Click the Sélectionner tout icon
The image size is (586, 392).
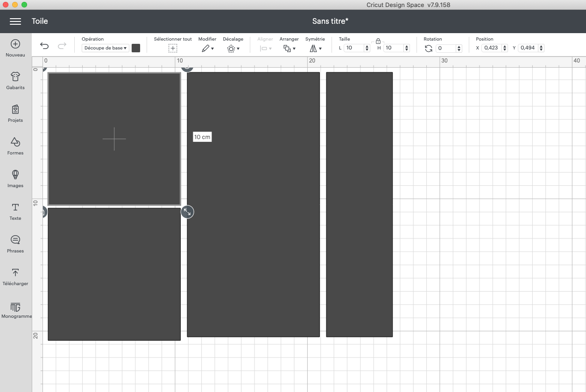pyautogui.click(x=173, y=48)
